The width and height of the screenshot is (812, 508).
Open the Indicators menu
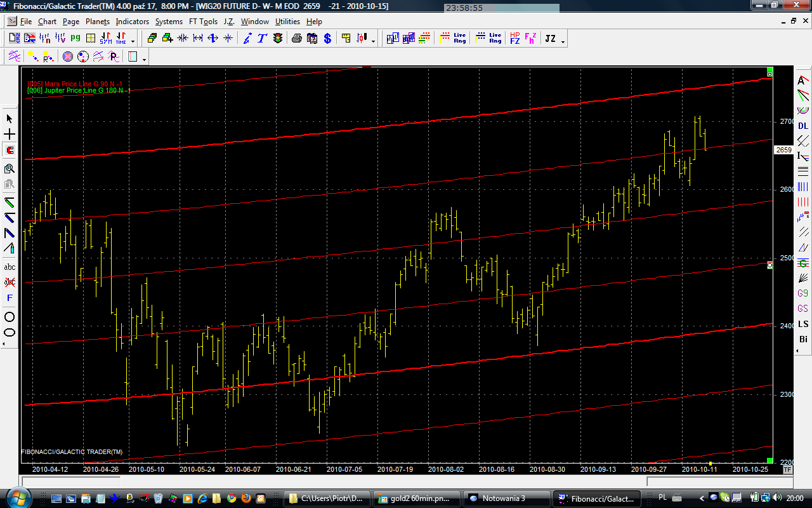132,22
